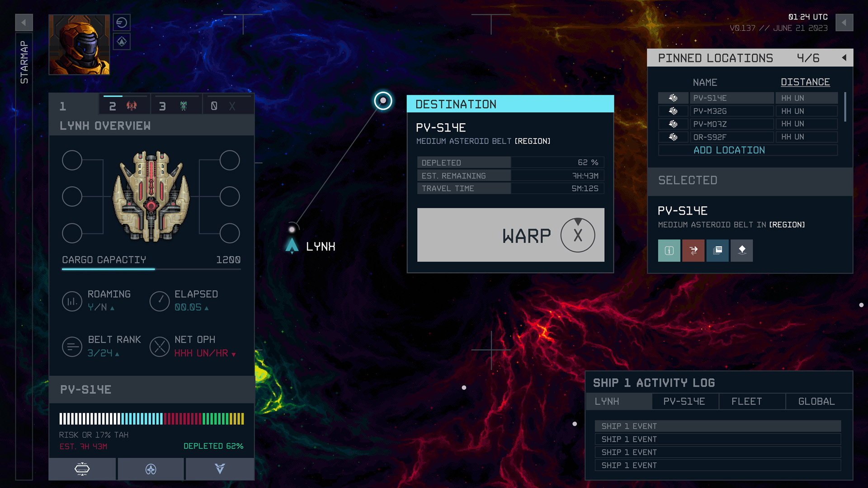This screenshot has height=488, width=868.
Task: Collapse the Starmap sidebar arrow
Action: (24, 23)
